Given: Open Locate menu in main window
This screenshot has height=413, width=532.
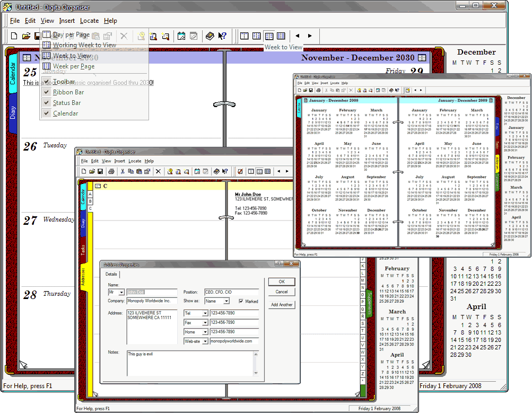Looking at the screenshot, I should 89,21.
